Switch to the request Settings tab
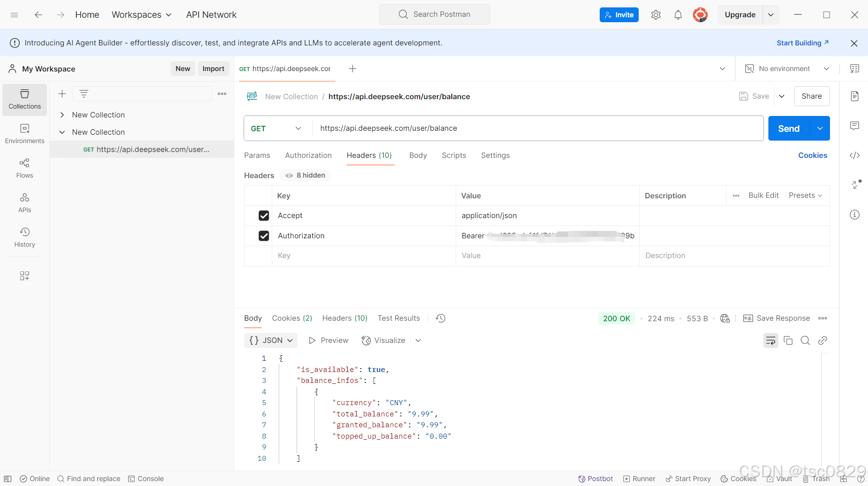868x486 pixels. tap(495, 155)
